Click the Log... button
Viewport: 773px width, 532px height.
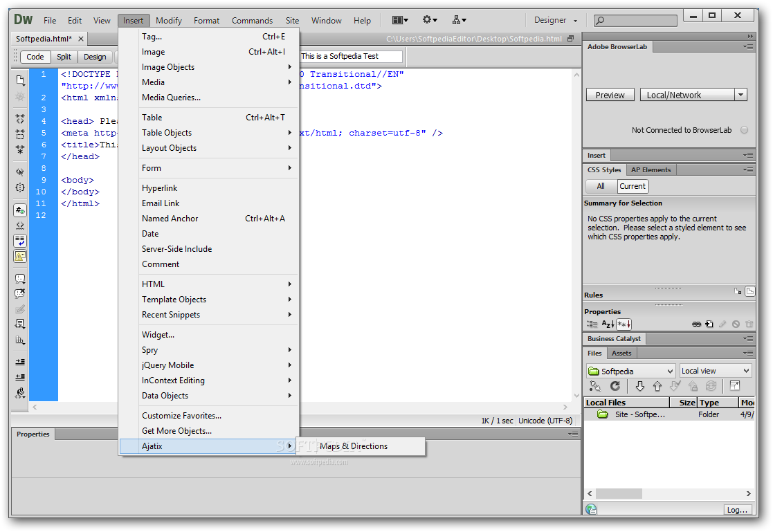pyautogui.click(x=737, y=510)
